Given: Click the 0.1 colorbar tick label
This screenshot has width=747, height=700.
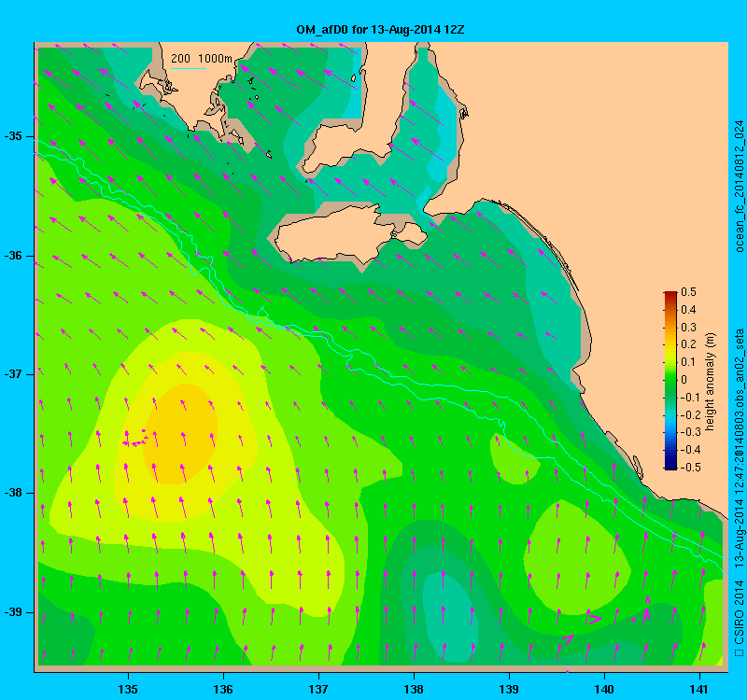Looking at the screenshot, I should (x=688, y=362).
